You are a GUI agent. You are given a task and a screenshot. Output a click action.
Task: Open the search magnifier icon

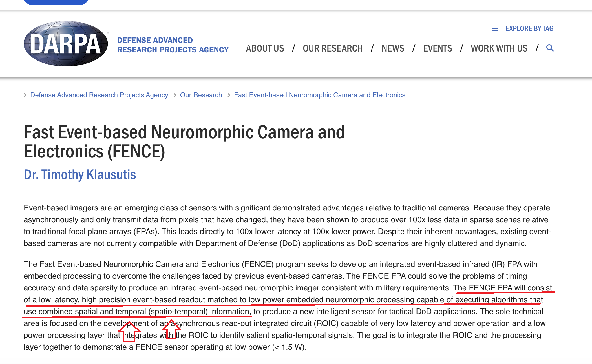(550, 48)
